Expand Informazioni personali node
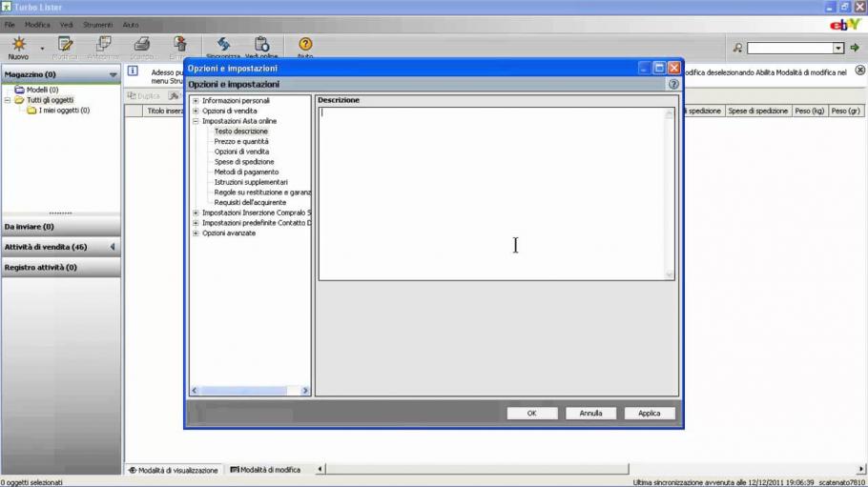Screen dimensions: 868x487 pos(196,101)
